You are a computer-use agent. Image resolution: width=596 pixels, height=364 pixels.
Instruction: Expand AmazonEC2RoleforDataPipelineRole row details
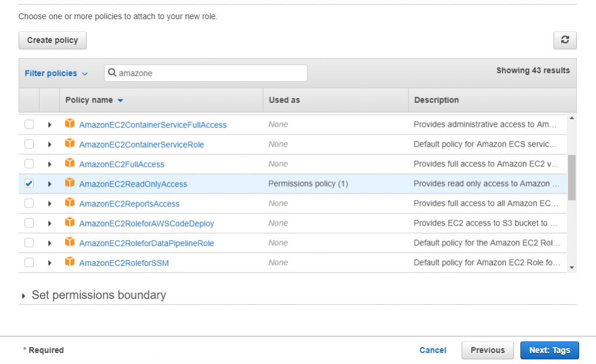49,243
